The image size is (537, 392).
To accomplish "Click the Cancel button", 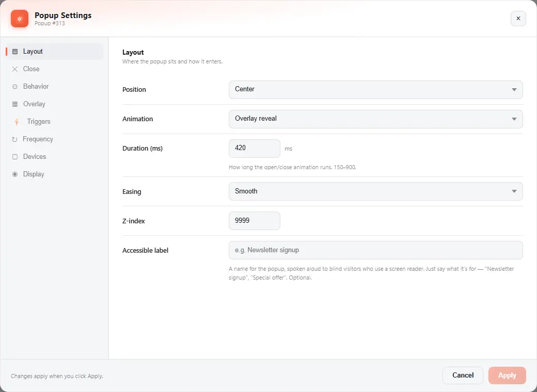I will pos(463,375).
